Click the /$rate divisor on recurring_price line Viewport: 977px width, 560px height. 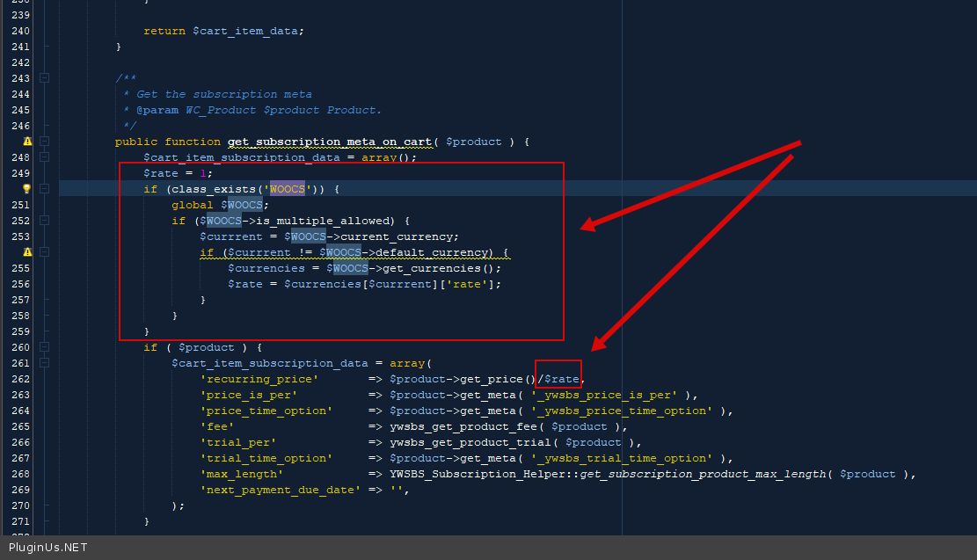559,379
